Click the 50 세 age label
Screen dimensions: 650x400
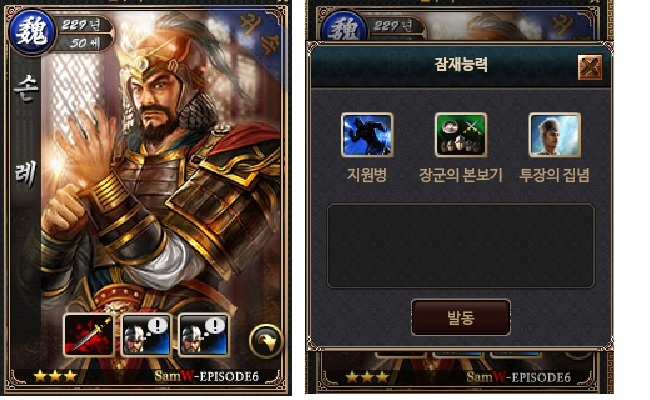click(x=85, y=42)
